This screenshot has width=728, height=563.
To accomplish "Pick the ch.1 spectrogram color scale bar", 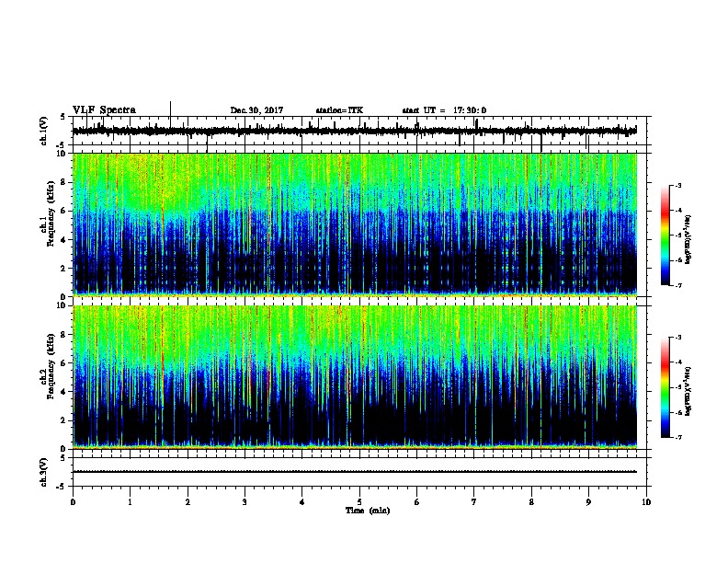I will tap(665, 236).
